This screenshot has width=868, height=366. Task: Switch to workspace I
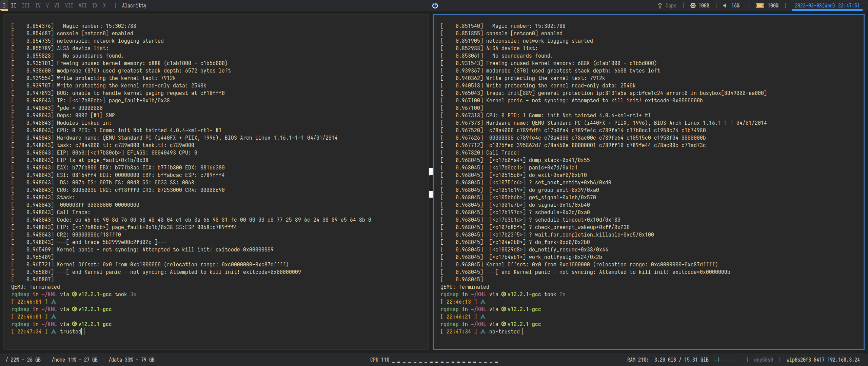4,5
